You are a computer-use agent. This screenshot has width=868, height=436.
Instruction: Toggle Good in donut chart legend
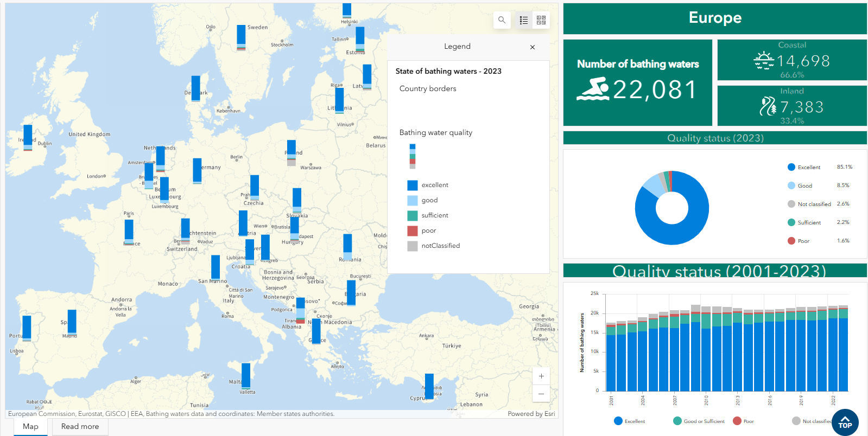click(800, 185)
